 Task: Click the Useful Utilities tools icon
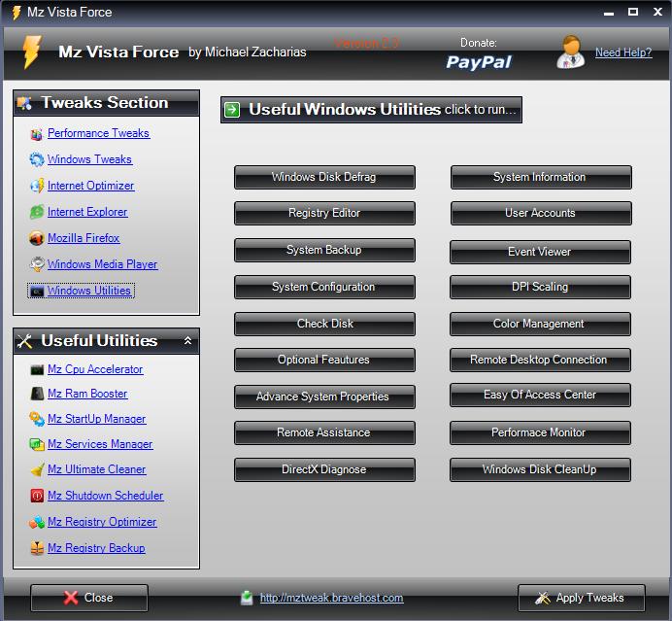pyautogui.click(x=24, y=341)
